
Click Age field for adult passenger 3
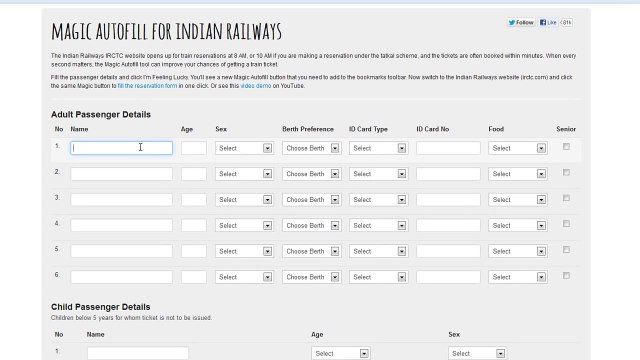194,200
